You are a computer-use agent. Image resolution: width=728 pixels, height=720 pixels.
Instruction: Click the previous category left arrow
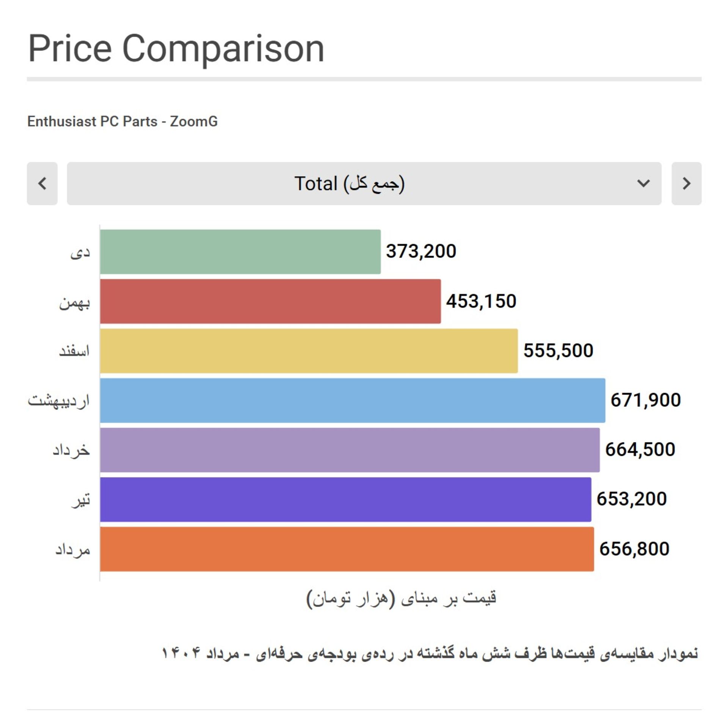pyautogui.click(x=42, y=184)
